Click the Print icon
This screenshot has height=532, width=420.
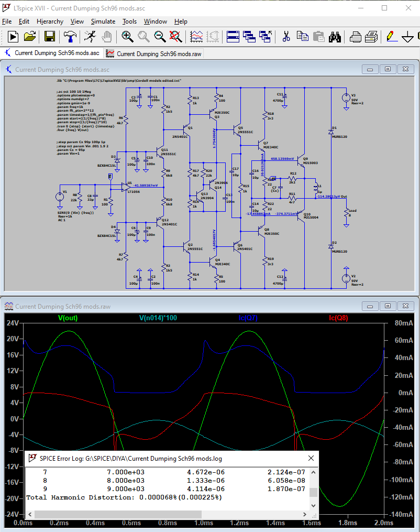[x=371, y=37]
